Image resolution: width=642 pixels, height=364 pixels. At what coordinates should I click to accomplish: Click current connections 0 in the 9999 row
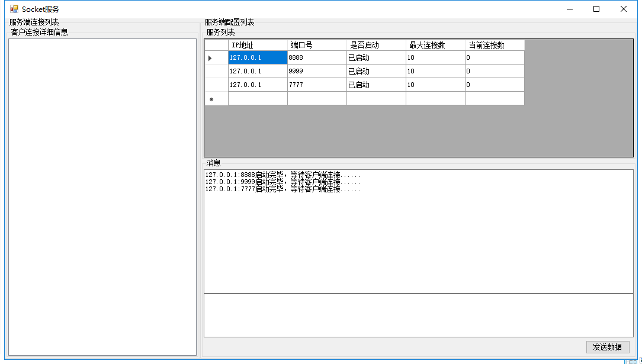pos(495,71)
